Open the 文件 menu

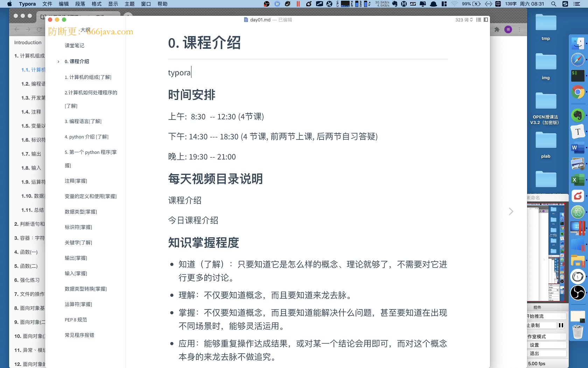48,4
